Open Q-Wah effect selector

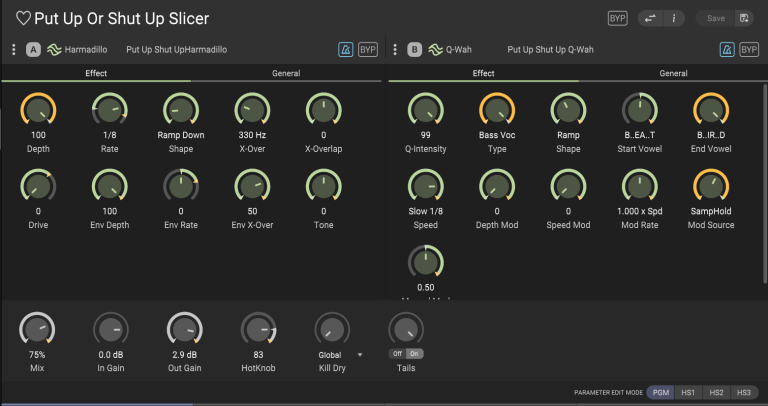coord(458,49)
